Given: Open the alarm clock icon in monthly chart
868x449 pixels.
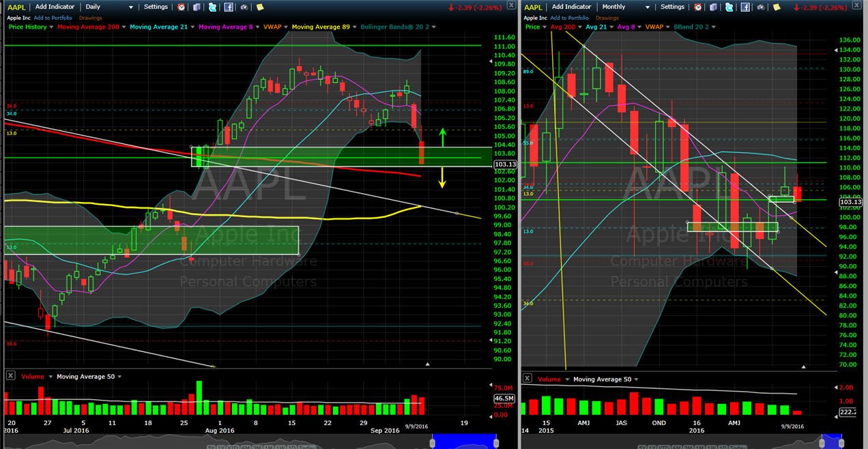Looking at the screenshot, I should tap(697, 7).
